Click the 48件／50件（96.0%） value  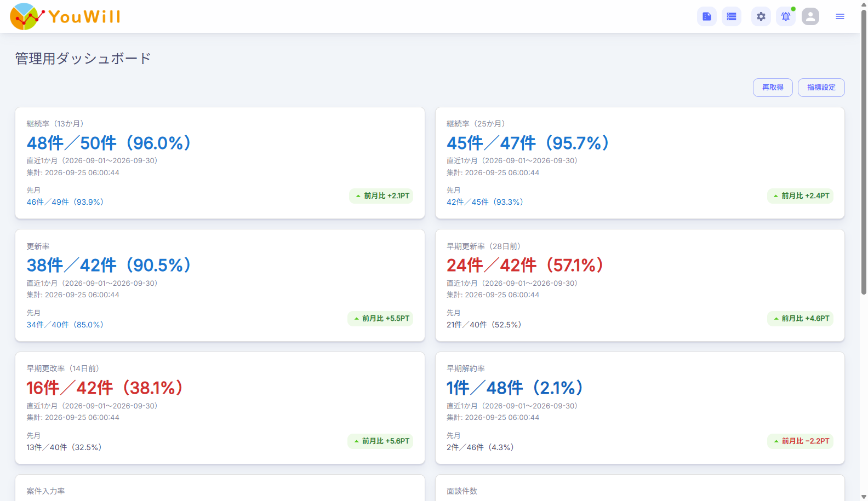pyautogui.click(x=109, y=143)
